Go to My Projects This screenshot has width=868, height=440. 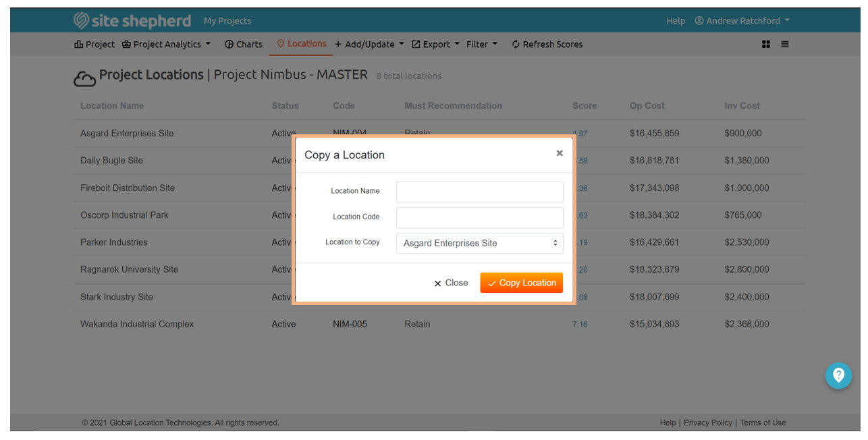coord(227,21)
